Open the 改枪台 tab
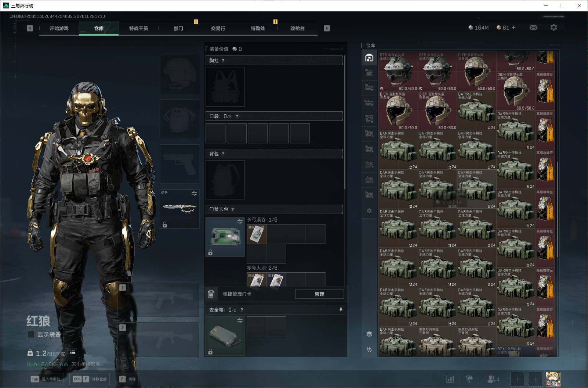 [297, 28]
